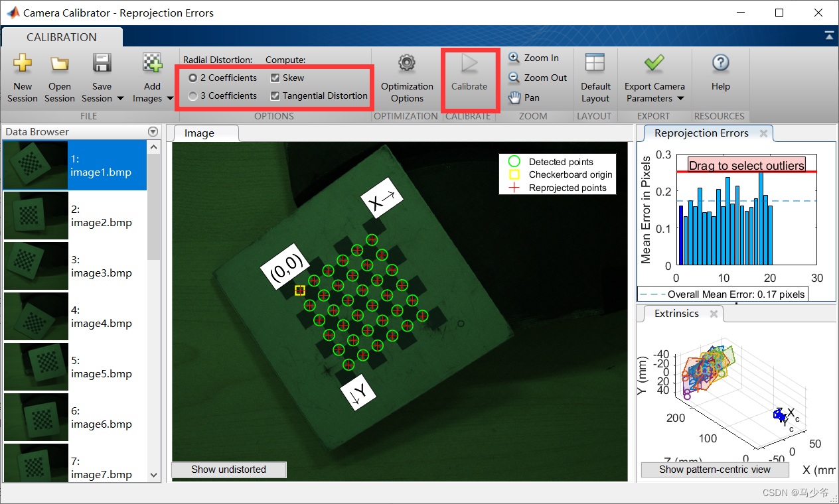Image resolution: width=839 pixels, height=504 pixels.
Task: Expand the Save Session dropdown arrow
Action: (120, 99)
